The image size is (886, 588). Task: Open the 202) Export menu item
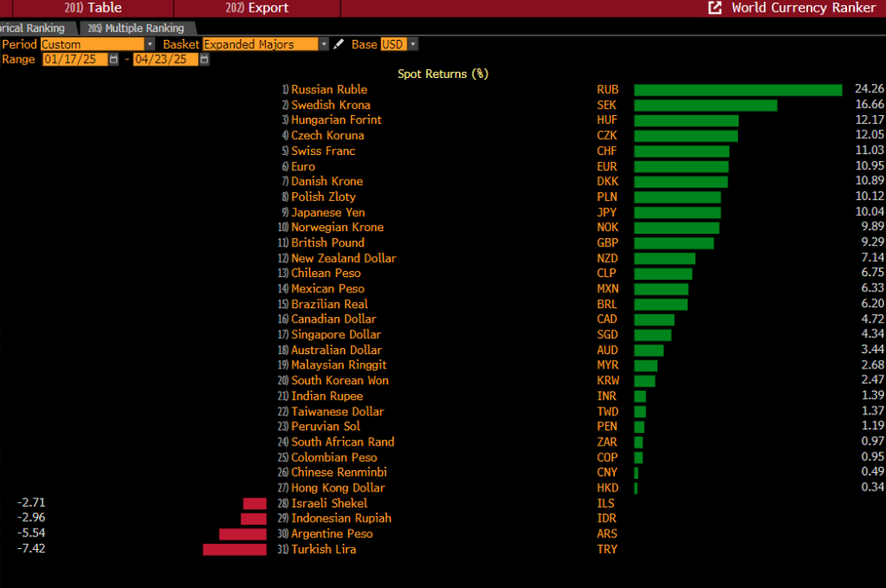(257, 8)
